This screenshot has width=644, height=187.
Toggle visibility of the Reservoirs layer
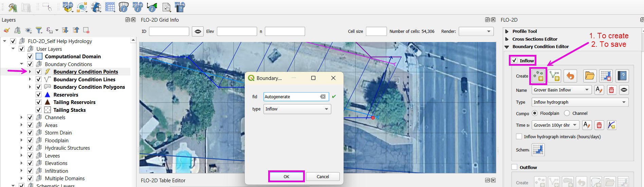click(x=39, y=95)
